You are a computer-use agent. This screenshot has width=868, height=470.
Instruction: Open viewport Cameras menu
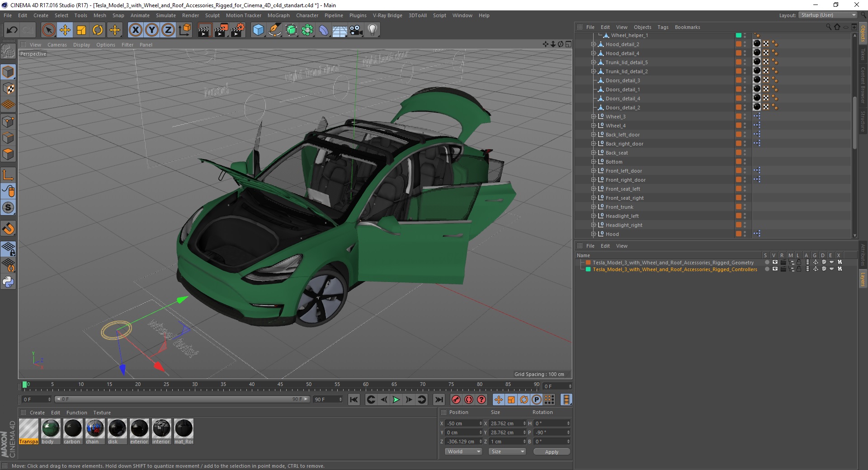(57, 45)
